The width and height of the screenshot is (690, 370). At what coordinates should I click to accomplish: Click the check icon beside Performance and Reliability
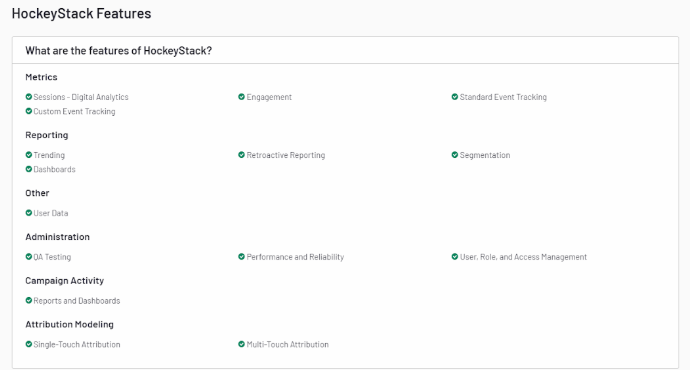pos(241,256)
